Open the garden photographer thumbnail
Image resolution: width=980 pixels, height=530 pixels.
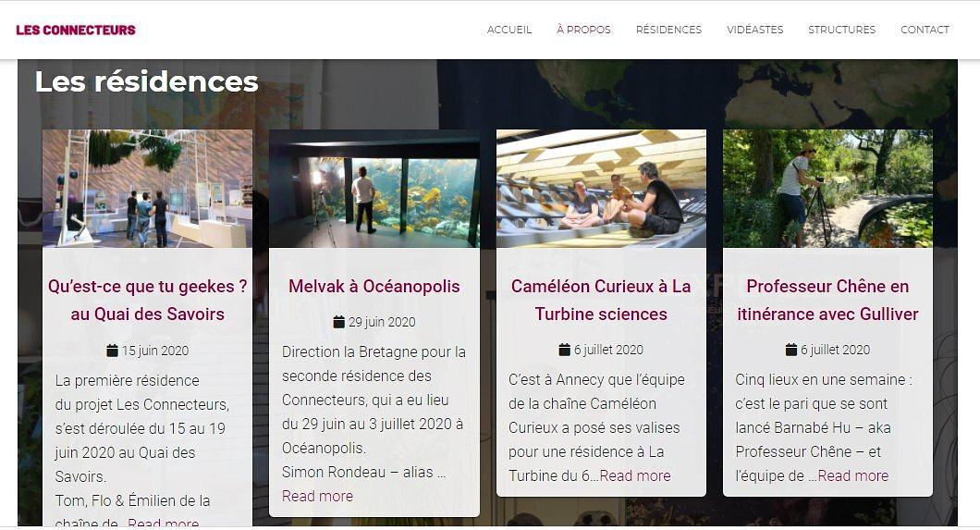pos(827,189)
